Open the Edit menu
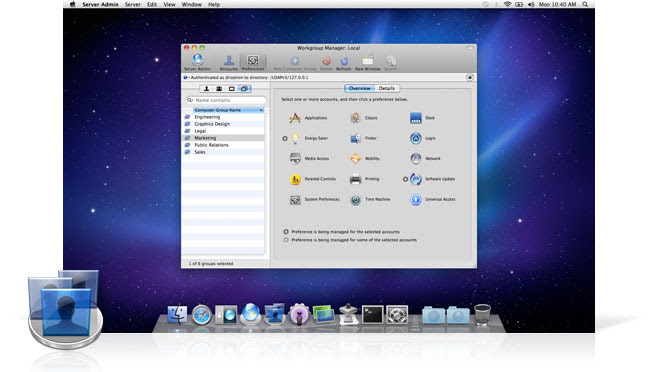 pos(152,5)
